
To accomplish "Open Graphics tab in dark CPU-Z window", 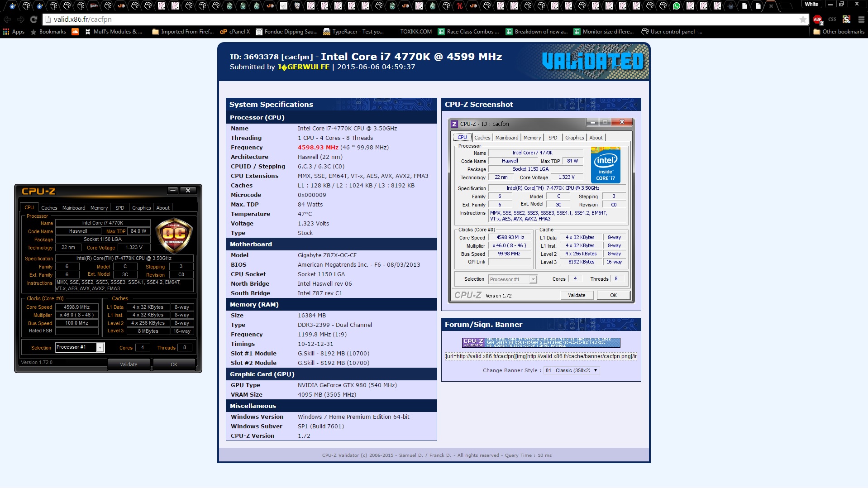I will (x=141, y=208).
